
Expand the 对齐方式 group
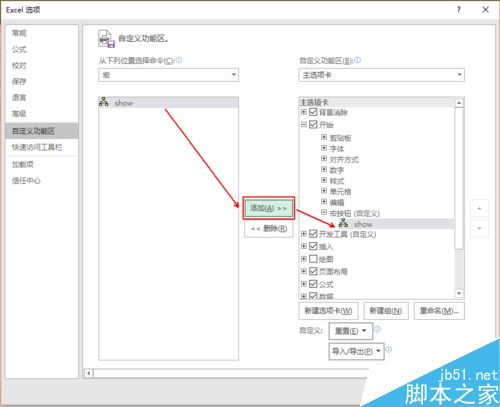coord(324,158)
